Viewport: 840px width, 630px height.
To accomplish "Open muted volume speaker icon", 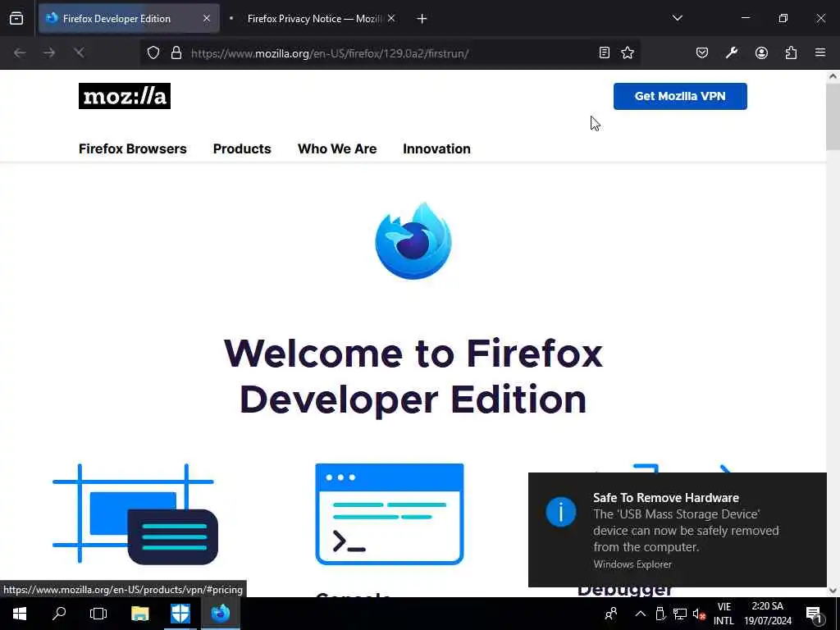I will 699,614.
